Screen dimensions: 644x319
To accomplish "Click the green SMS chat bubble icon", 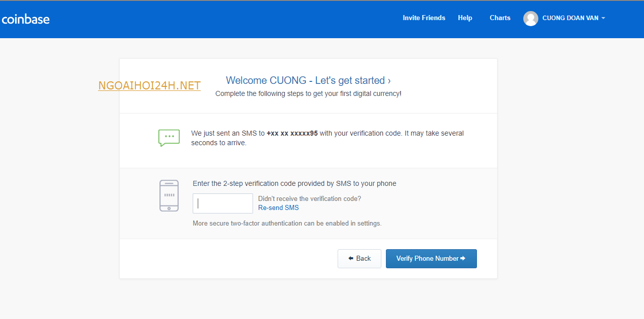I will click(169, 138).
